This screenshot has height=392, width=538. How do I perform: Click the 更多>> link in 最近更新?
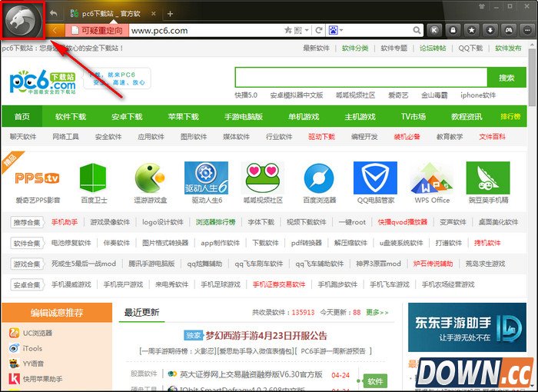377,312
